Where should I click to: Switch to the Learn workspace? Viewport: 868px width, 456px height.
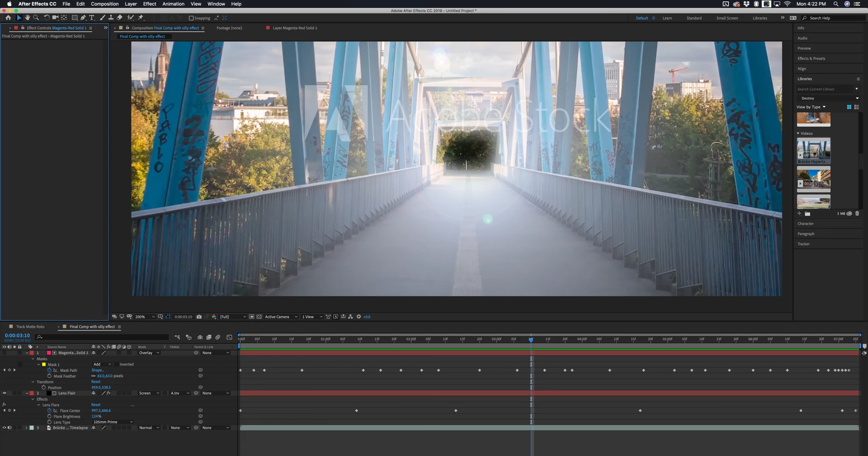tap(667, 18)
